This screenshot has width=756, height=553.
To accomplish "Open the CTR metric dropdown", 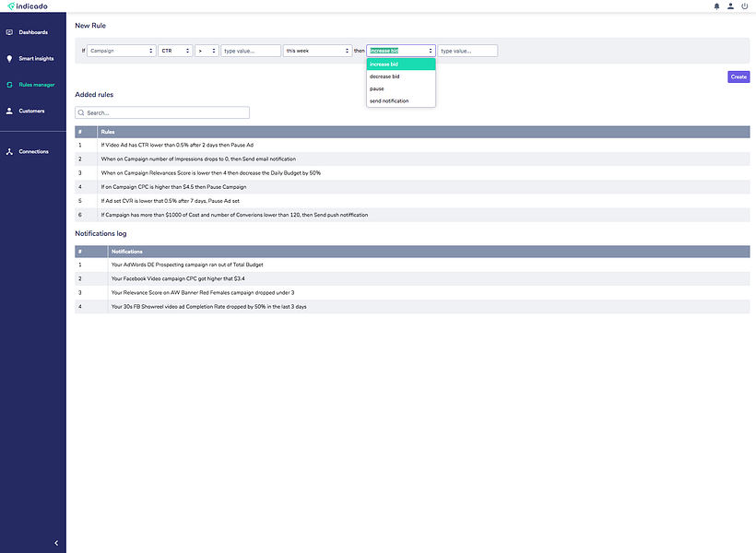I will pos(175,51).
